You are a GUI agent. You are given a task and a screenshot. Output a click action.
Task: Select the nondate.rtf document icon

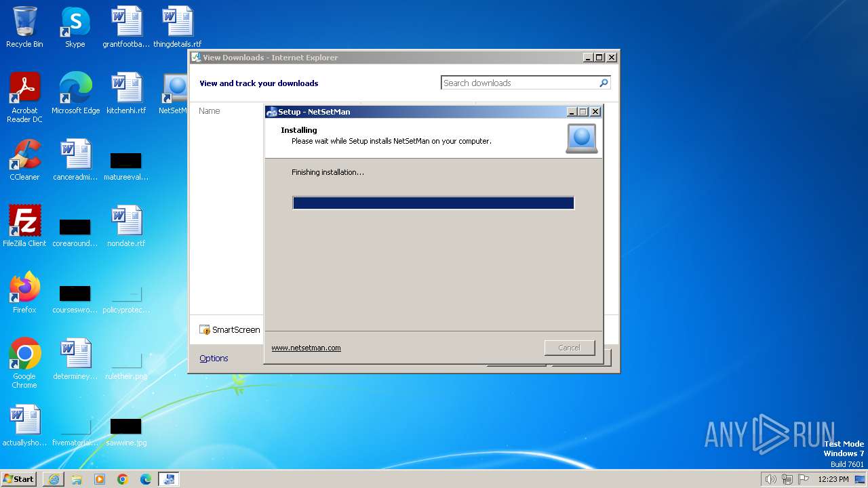point(126,226)
